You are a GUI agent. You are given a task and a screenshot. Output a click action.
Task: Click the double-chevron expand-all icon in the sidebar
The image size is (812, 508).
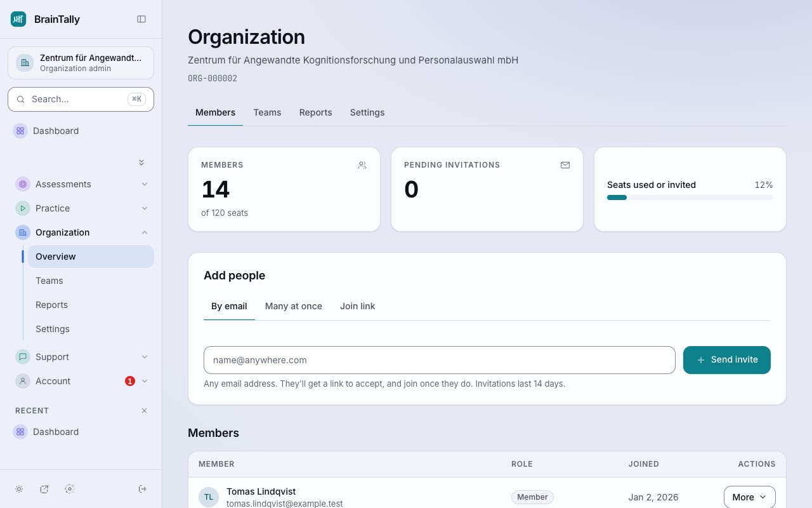(141, 163)
